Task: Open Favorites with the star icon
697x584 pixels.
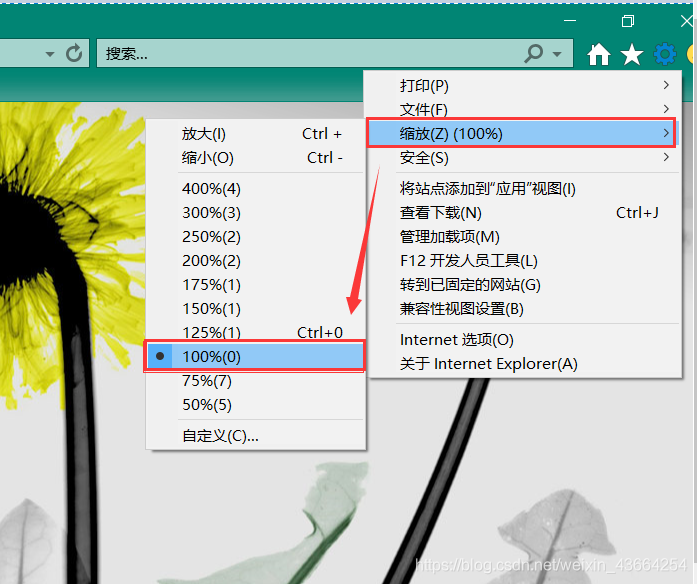Action: 632,54
